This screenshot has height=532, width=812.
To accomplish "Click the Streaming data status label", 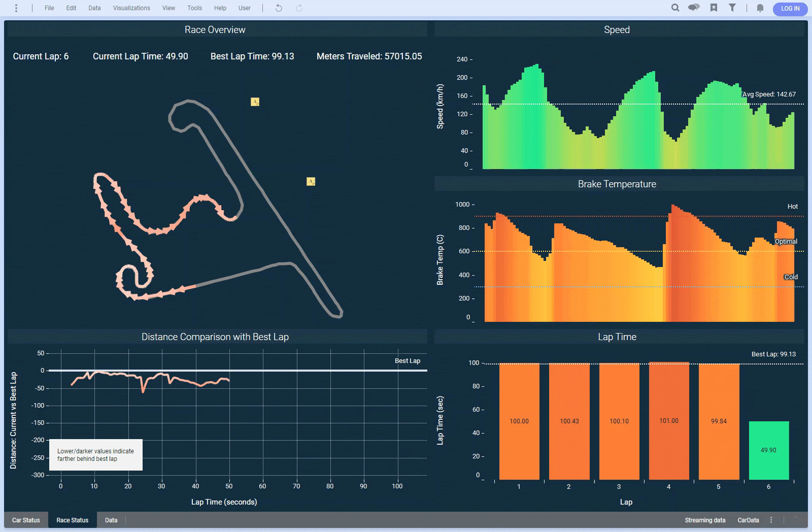I will 705,520.
